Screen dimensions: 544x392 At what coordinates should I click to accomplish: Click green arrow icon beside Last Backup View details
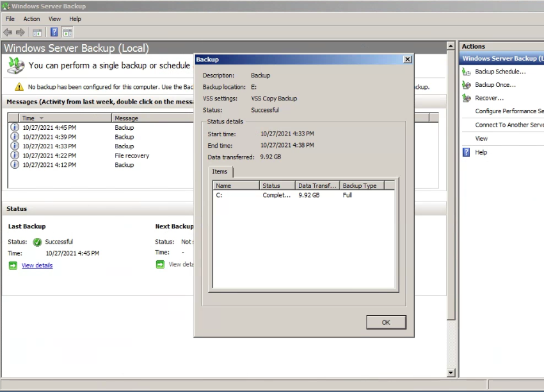tap(13, 265)
